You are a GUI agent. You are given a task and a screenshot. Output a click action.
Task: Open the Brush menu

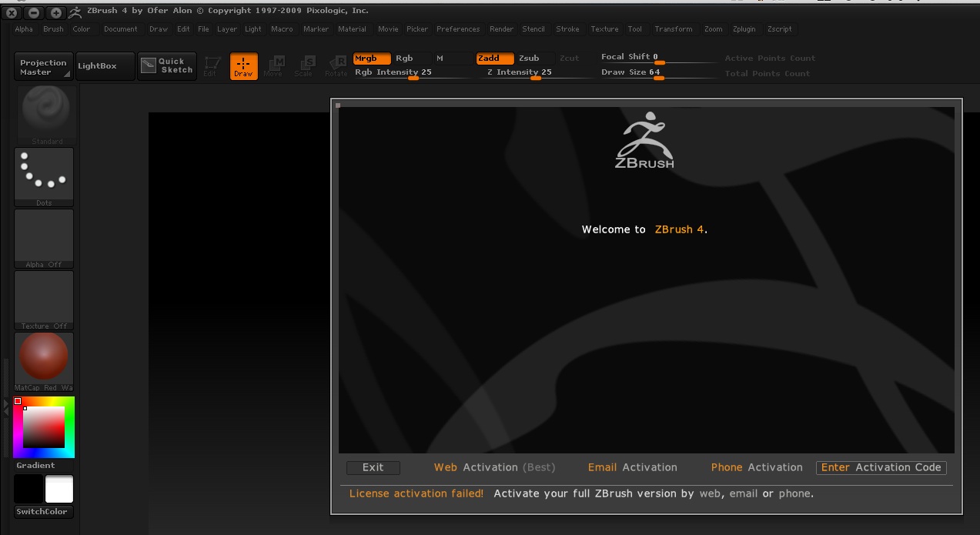(x=54, y=29)
